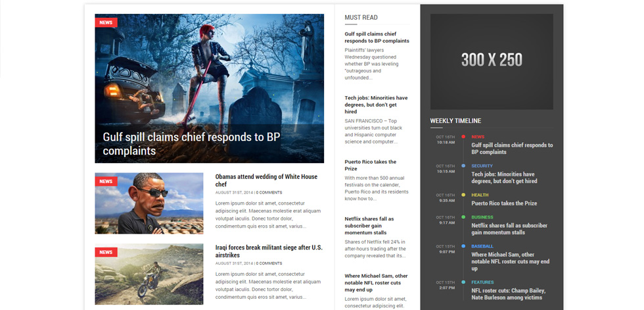Open Must Read 'Puerto Rico takes the Prize'
Screen dimensions: 644x310
(371, 165)
